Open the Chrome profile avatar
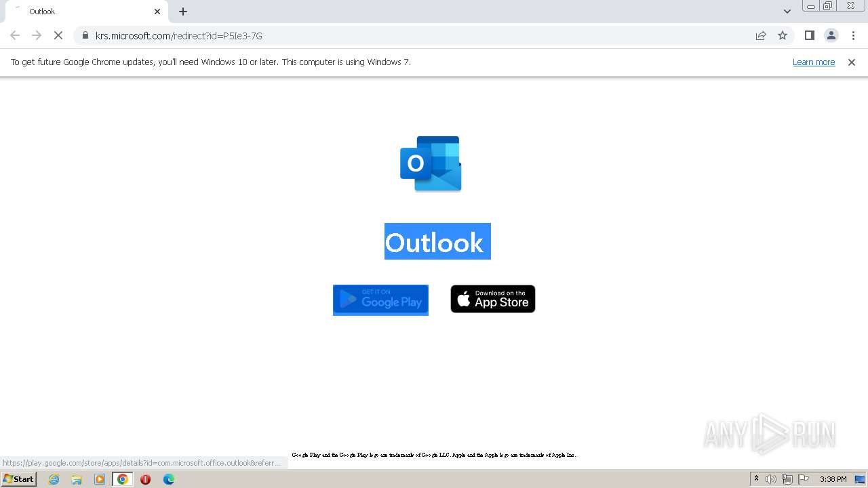This screenshot has height=488, width=868. [x=831, y=35]
